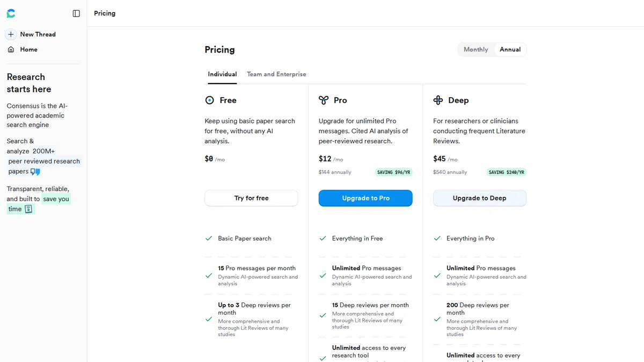Open the Team and Enterprise tab
This screenshot has height=362, width=644.
point(276,75)
